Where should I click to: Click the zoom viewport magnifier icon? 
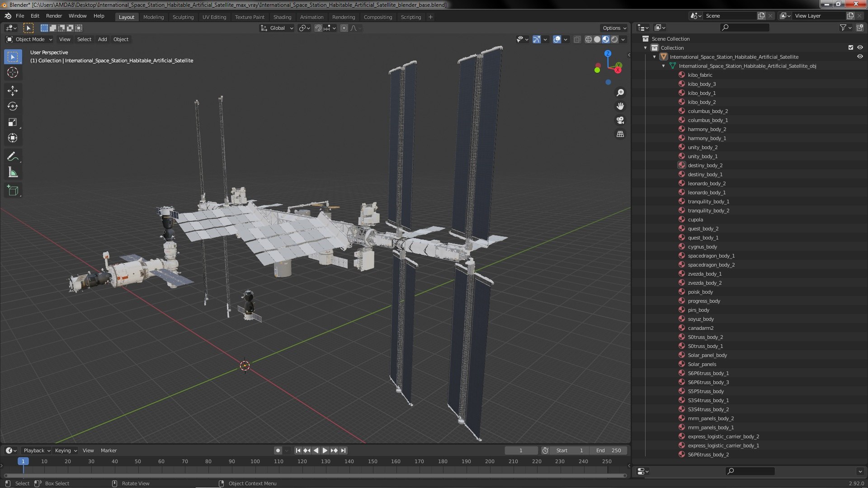coord(620,93)
